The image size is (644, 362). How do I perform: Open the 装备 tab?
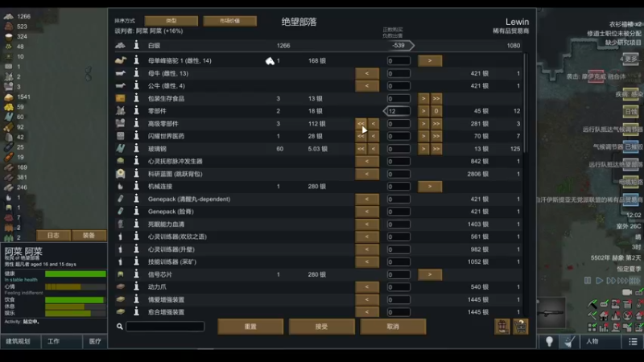pyautogui.click(x=89, y=235)
